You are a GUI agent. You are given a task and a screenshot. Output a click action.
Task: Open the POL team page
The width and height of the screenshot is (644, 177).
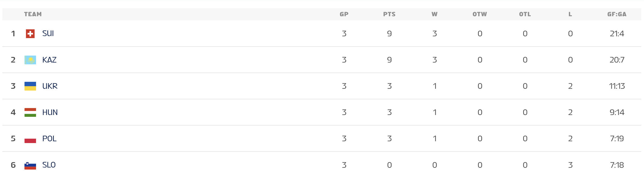tap(49, 139)
